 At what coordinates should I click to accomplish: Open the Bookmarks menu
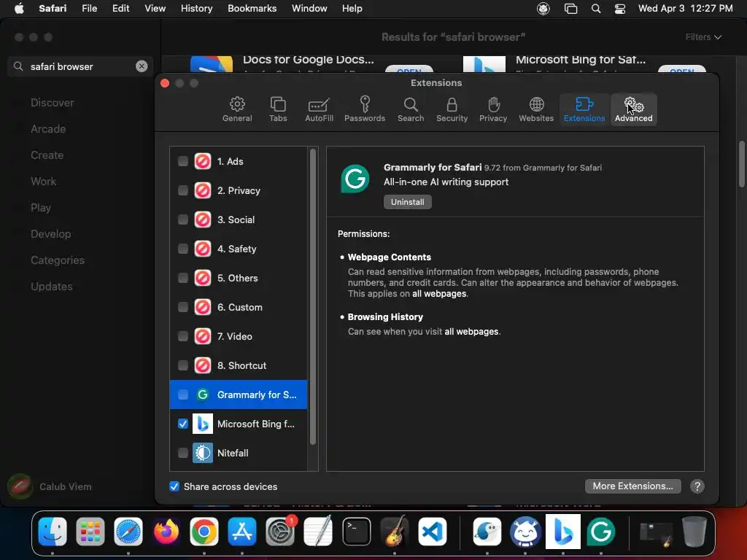(252, 9)
